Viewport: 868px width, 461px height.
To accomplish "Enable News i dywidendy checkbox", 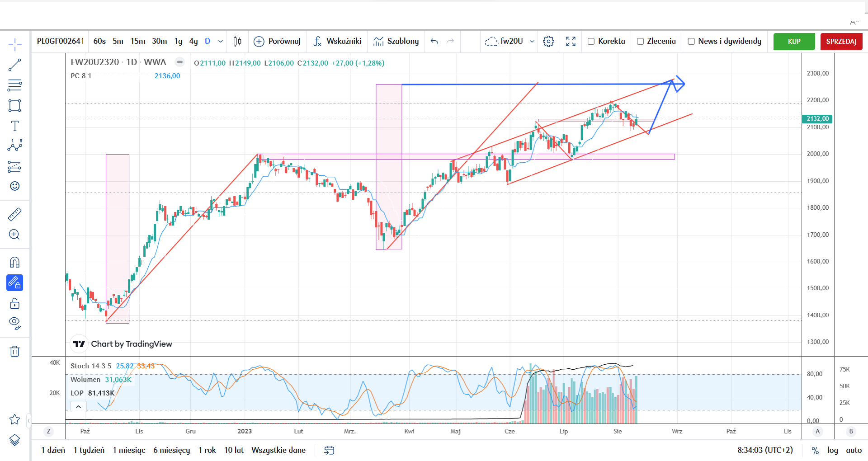I will 691,42.
